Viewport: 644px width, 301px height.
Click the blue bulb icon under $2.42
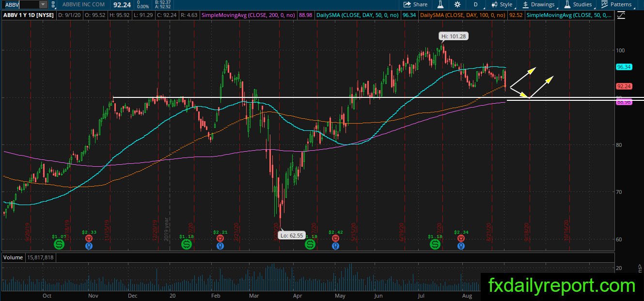click(x=336, y=246)
